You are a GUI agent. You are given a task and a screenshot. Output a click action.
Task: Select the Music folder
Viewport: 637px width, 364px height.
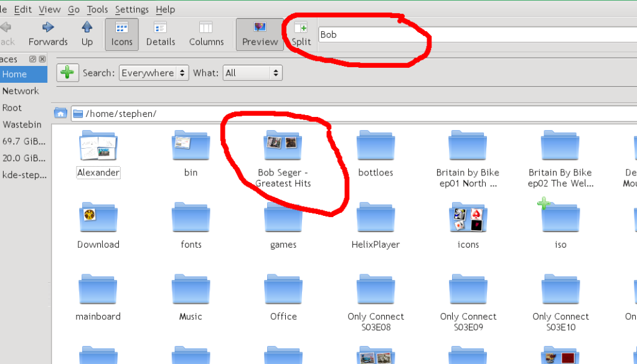coord(191,298)
